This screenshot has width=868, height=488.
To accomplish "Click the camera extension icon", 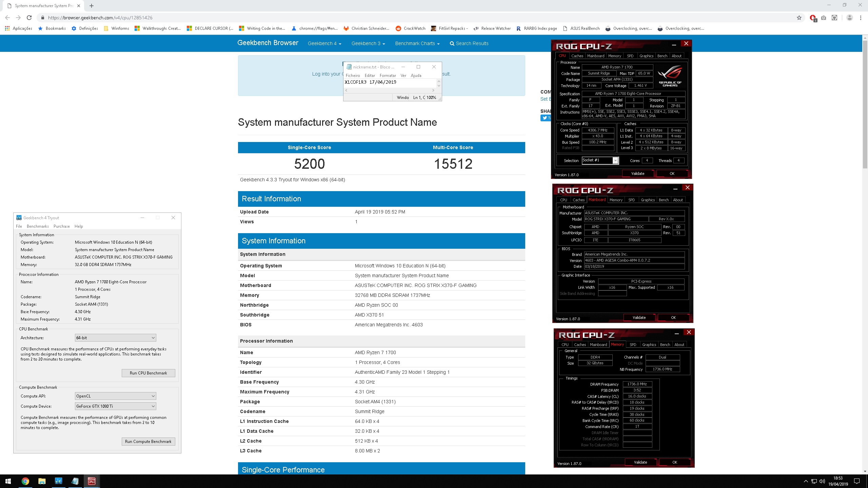I will [x=824, y=18].
